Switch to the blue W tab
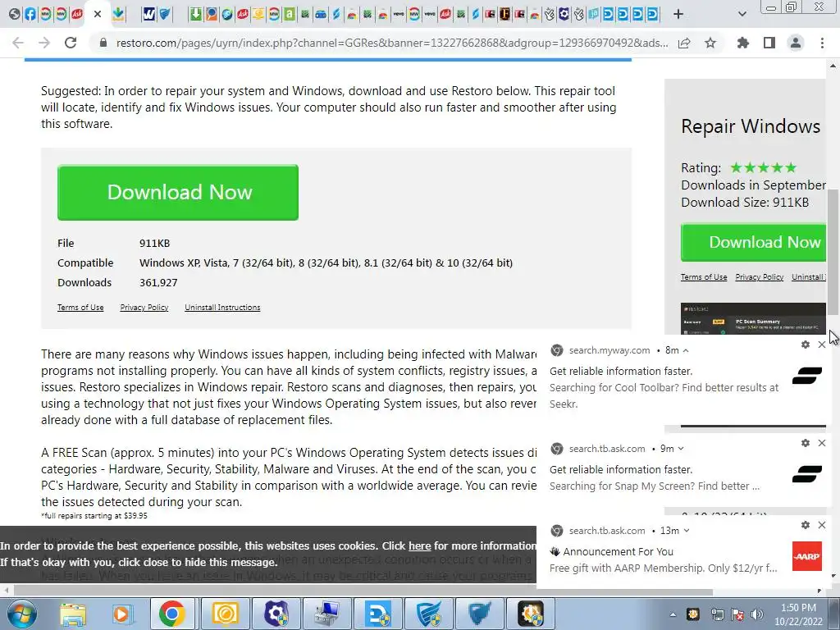The width and height of the screenshot is (840, 630). click(x=148, y=14)
